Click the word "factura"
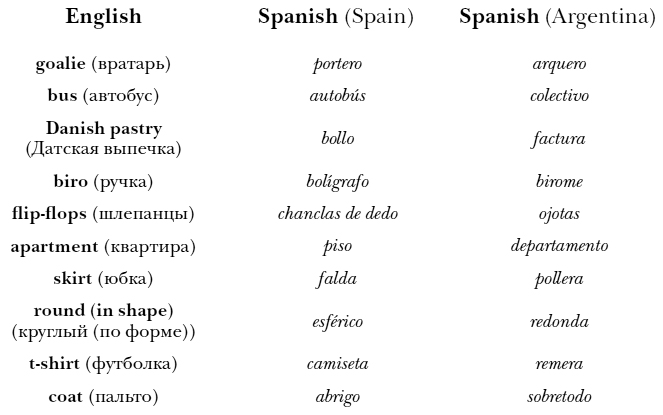The height and width of the screenshot is (415, 663). point(558,139)
